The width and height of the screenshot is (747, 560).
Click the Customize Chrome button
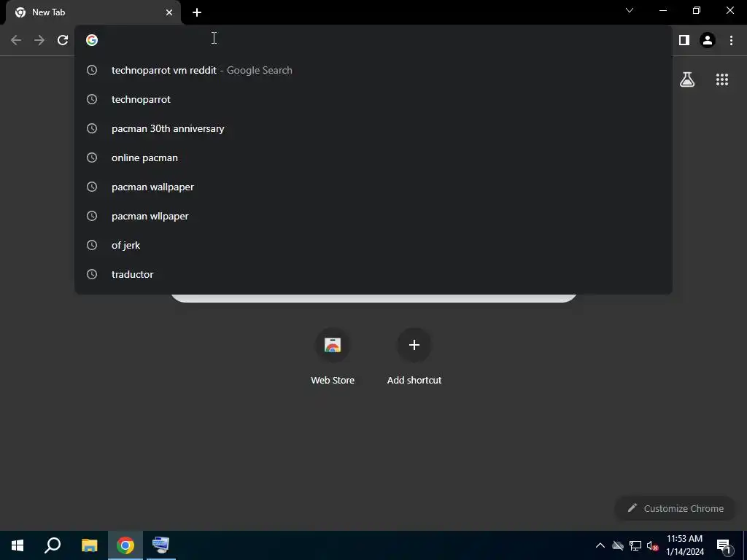[676, 508]
